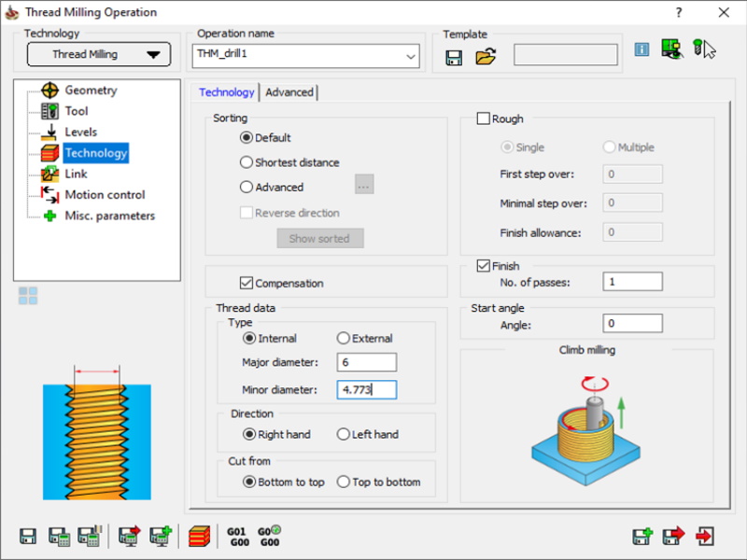Image resolution: width=747 pixels, height=560 pixels.
Task: Click the Save template floppy disk icon
Action: click(455, 57)
